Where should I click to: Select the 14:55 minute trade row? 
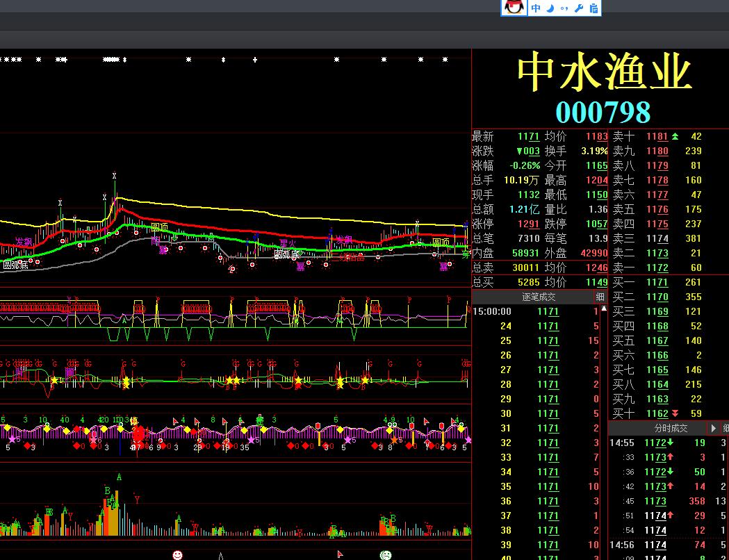pos(669,443)
